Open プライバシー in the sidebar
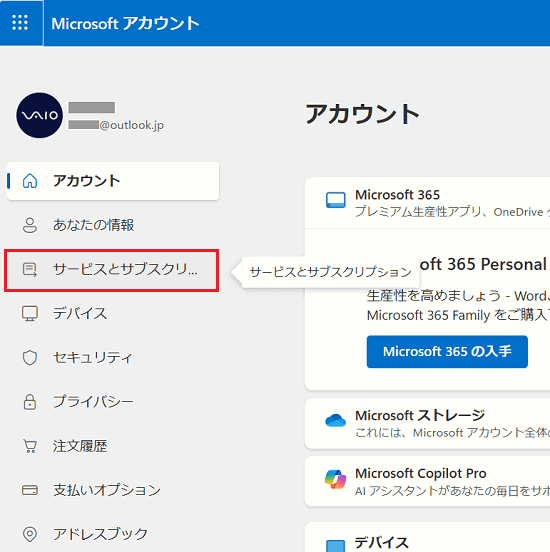 click(113, 402)
